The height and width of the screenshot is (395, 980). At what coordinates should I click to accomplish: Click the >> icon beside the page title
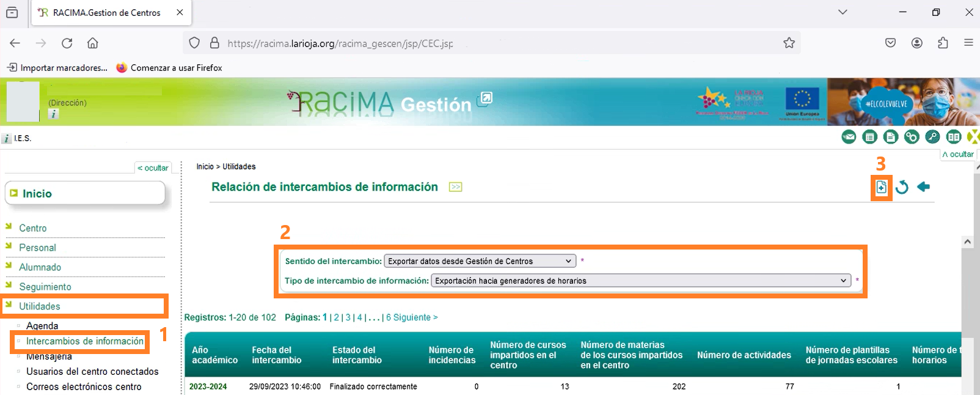[x=455, y=187]
